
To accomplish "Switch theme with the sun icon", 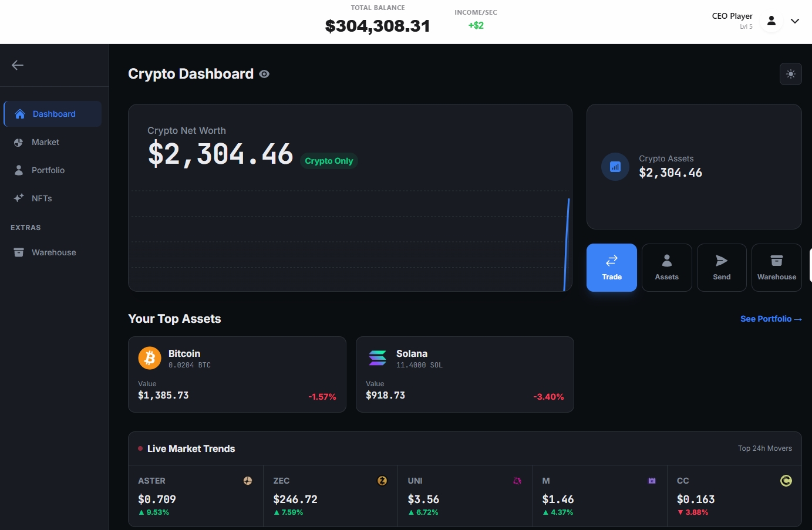I will [790, 74].
